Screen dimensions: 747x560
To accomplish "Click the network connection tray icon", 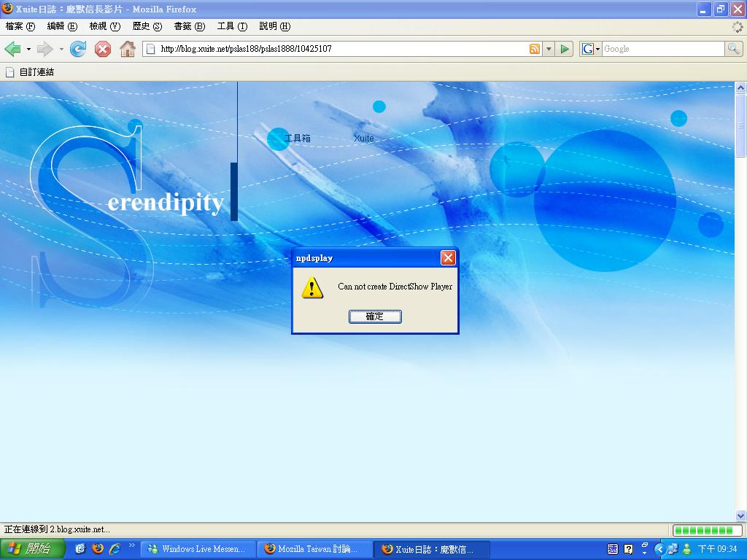I will (673, 549).
